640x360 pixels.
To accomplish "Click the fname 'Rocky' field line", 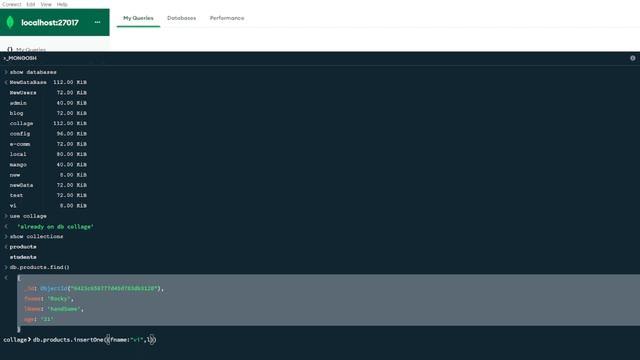I will click(49, 299).
